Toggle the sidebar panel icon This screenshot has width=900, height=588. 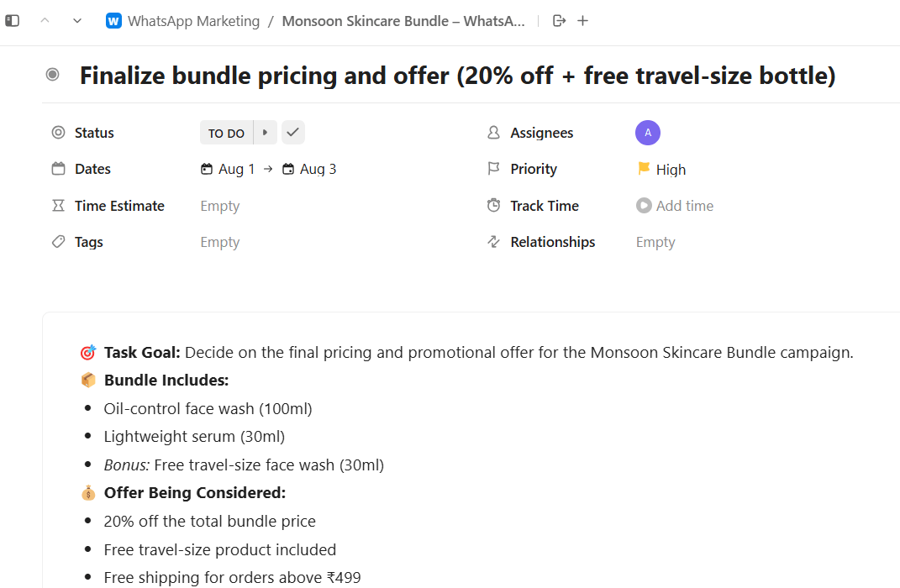[12, 21]
